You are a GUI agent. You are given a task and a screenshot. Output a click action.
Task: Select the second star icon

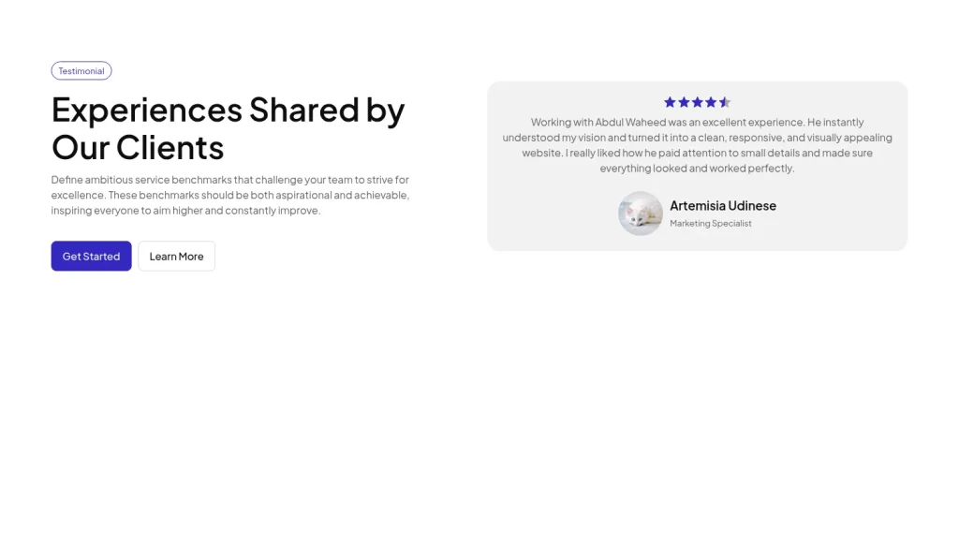click(684, 102)
